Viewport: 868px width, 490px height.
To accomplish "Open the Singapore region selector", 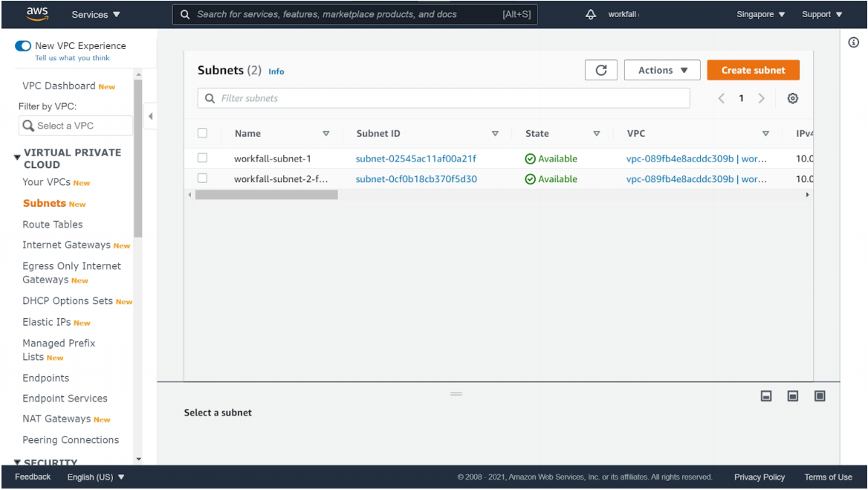I will pos(761,14).
